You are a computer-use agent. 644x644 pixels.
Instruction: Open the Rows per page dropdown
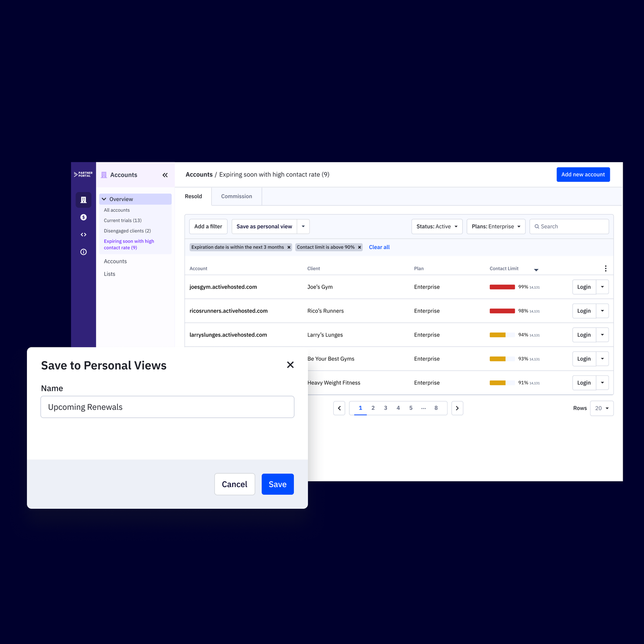pyautogui.click(x=602, y=408)
